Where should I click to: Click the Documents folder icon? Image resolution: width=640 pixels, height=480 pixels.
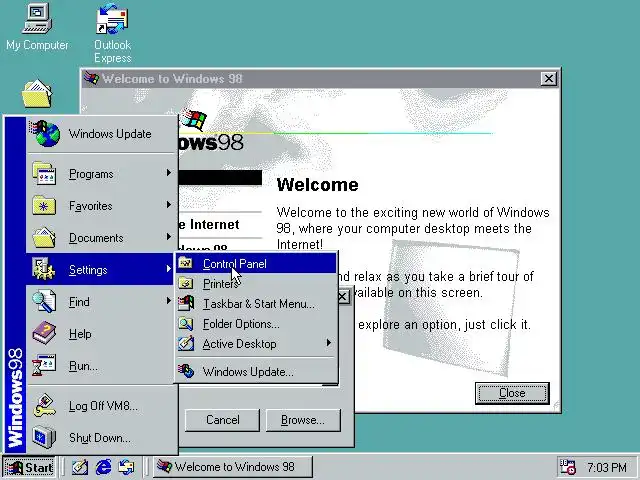pos(44,238)
